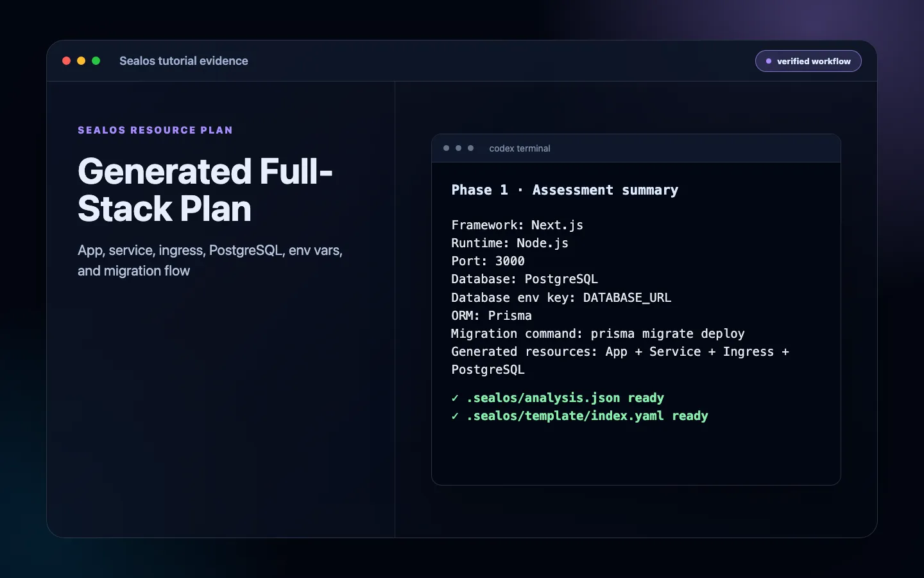Click the SEALOS RESOURCE PLAN label
The image size is (924, 578).
(155, 130)
